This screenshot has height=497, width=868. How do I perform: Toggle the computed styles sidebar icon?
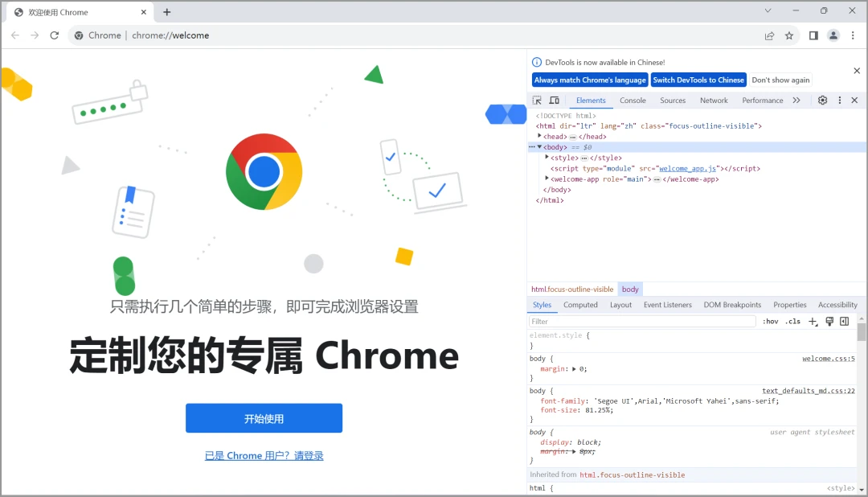pos(844,322)
